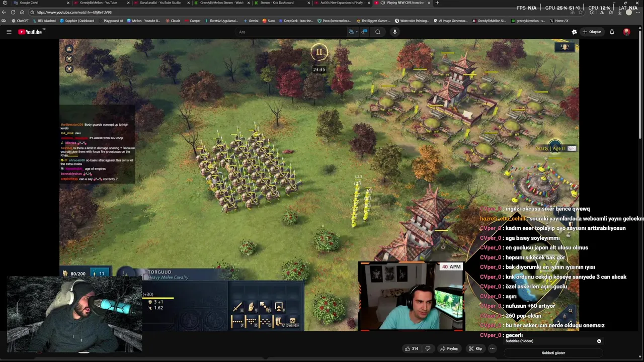Click the YouTube search field 'Ara'
This screenshot has width=644, height=362.
[x=292, y=32]
